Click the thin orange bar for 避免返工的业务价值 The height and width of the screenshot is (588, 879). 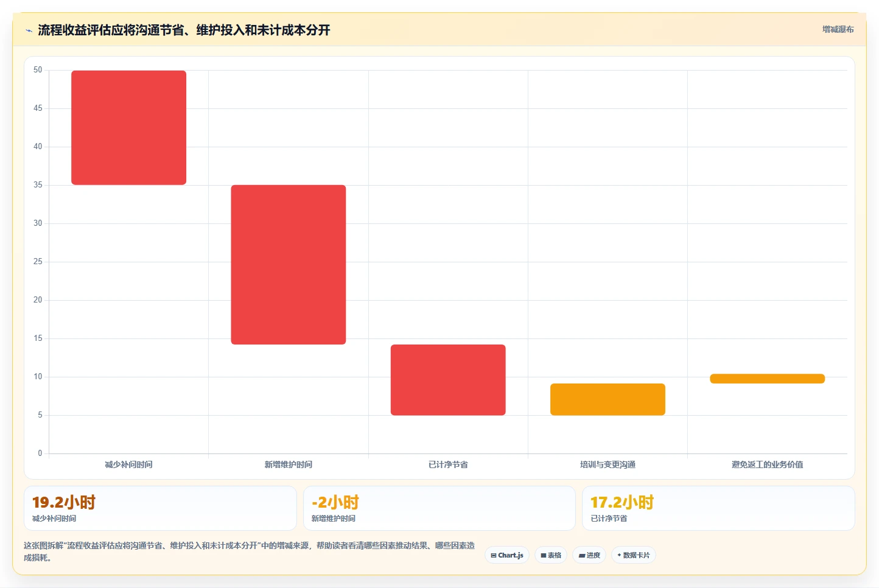767,379
